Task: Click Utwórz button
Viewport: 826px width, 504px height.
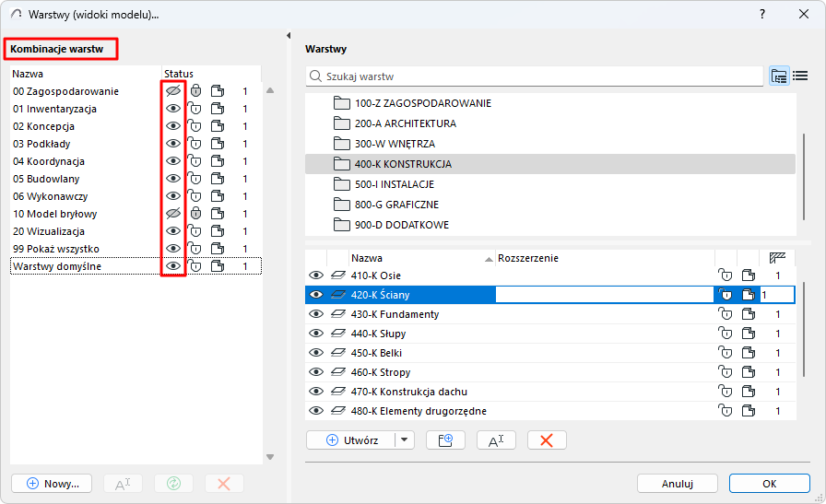Action: pyautogui.click(x=351, y=440)
